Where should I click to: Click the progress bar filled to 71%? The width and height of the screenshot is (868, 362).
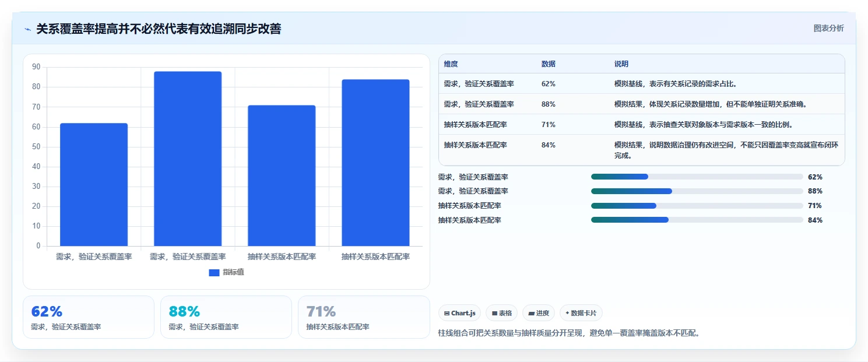(x=697, y=205)
